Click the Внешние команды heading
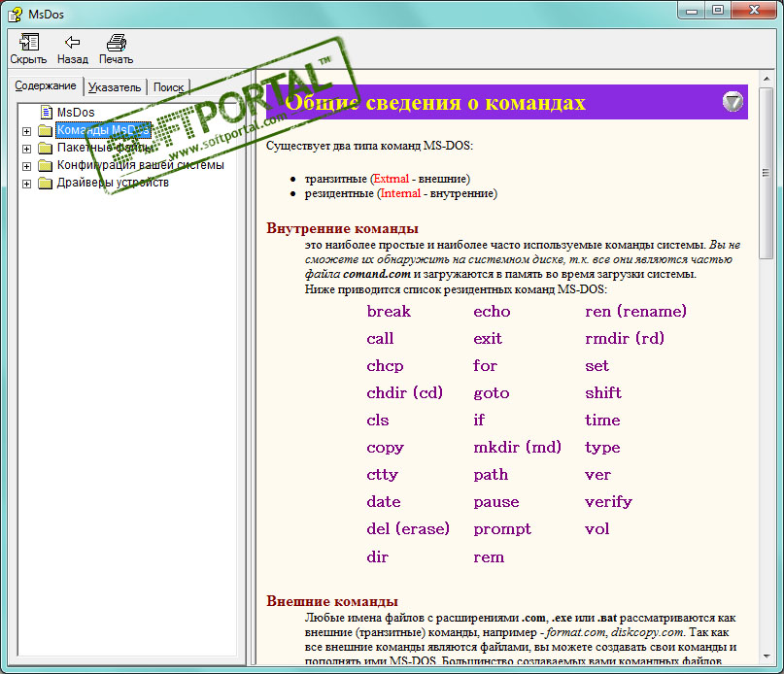 [x=332, y=601]
